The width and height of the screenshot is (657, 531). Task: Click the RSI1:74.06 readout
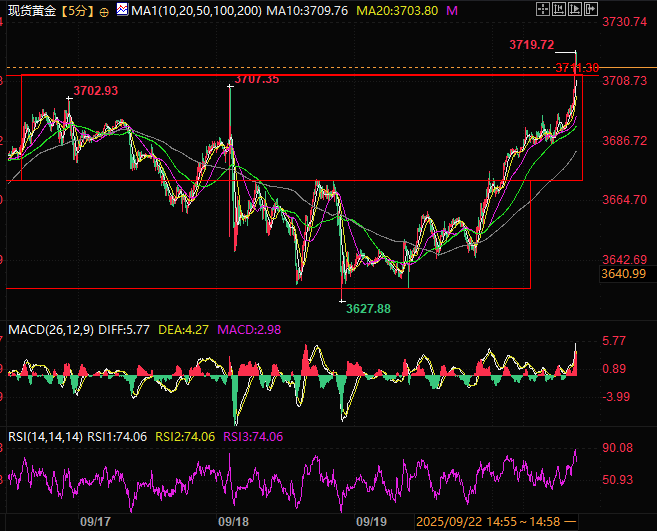click(x=117, y=437)
